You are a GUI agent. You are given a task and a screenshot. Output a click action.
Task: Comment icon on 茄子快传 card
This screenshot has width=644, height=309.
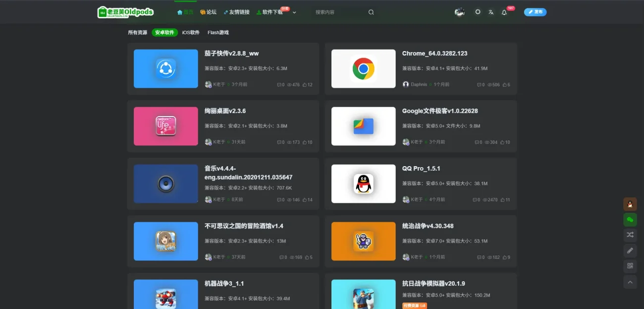[x=279, y=85]
